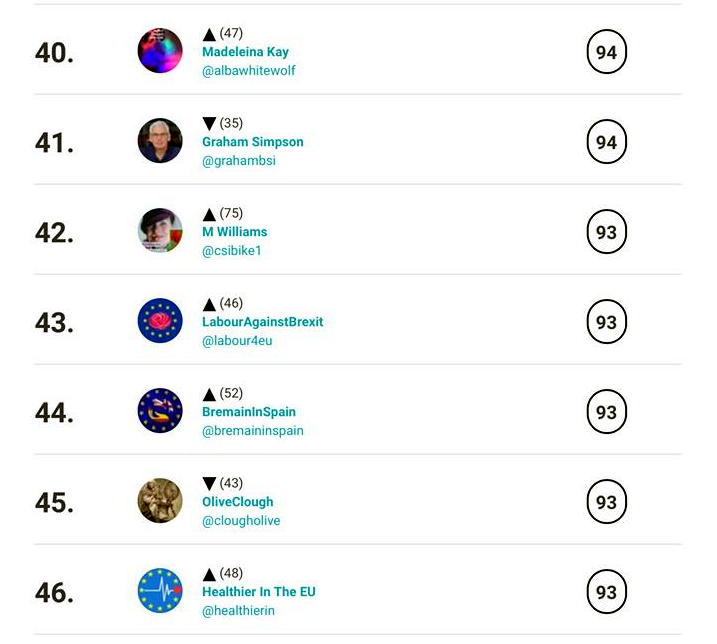Screen dimensions: 717x644
Task: Click the LabourAgainstBrexit rose logo
Action: point(160,321)
